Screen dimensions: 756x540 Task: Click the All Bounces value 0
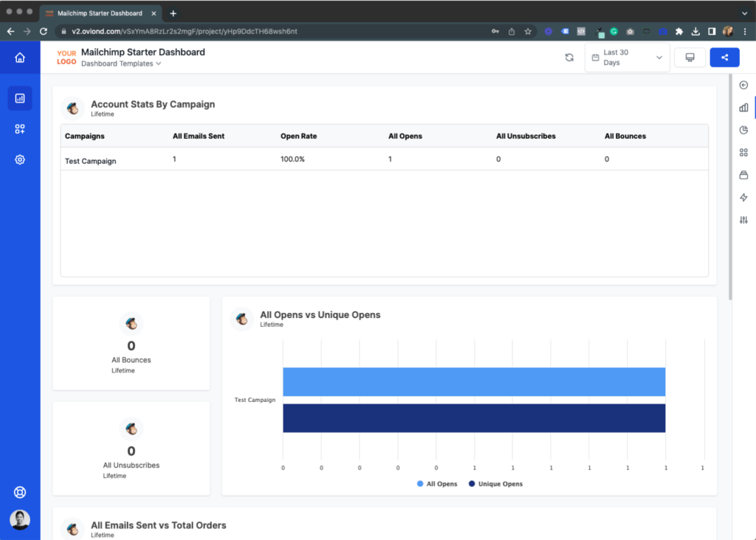pyautogui.click(x=131, y=346)
